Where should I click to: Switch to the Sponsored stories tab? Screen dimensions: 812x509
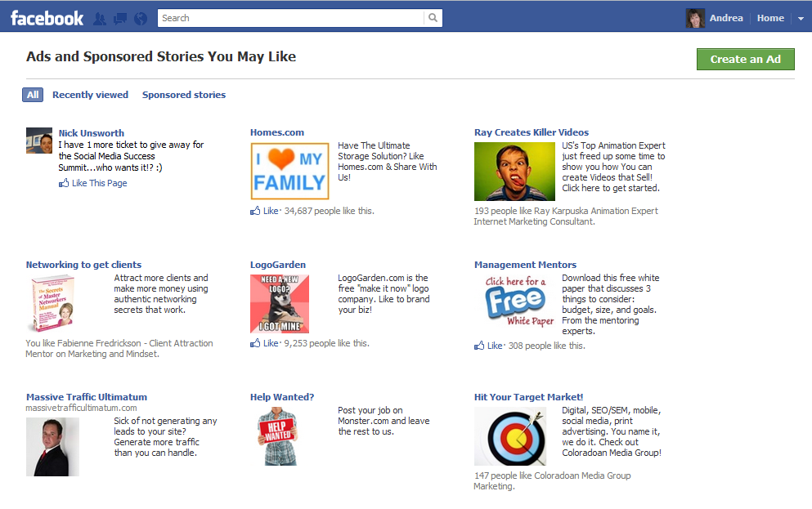coord(184,95)
